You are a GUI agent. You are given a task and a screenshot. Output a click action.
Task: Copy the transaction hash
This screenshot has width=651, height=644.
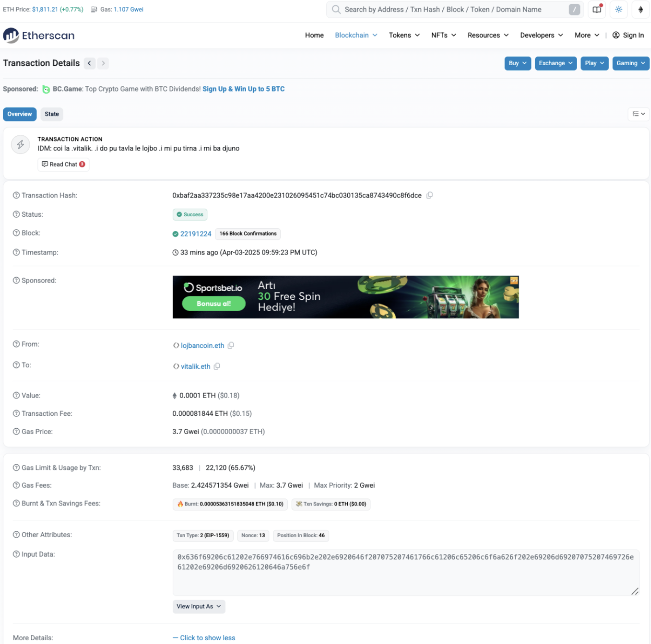tap(429, 195)
